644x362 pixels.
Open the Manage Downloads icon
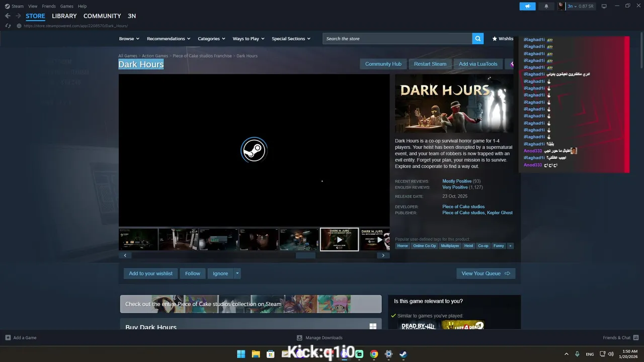[299, 338]
